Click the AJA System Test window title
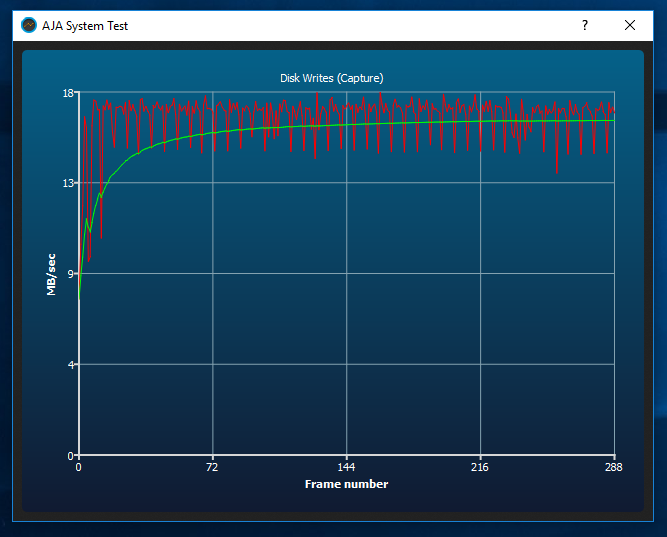This screenshot has height=537, width=667. click(85, 26)
